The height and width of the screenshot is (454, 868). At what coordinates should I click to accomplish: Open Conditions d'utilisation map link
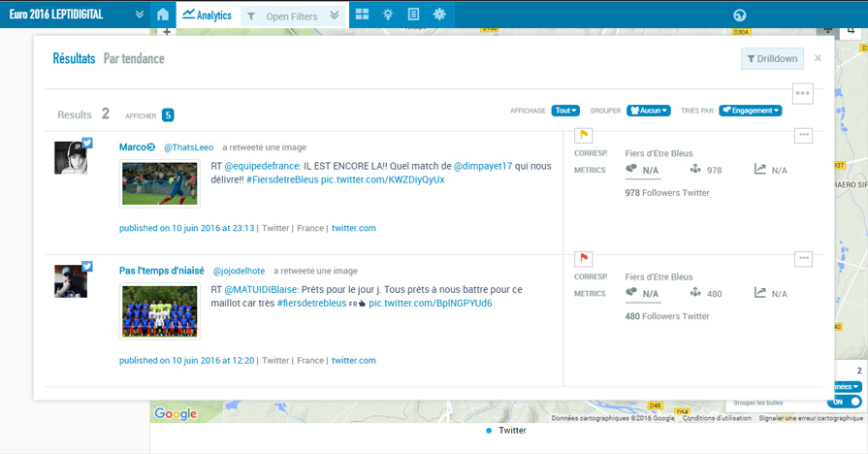tap(717, 418)
